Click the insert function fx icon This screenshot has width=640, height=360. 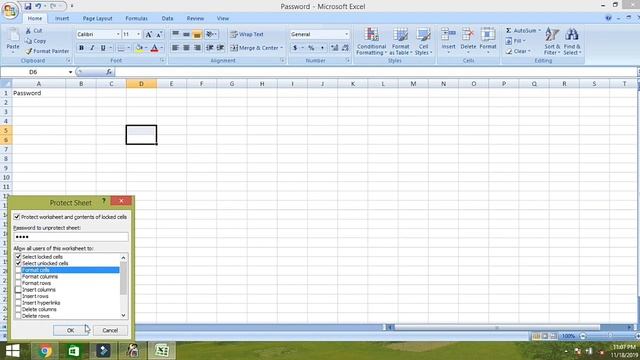(109, 72)
